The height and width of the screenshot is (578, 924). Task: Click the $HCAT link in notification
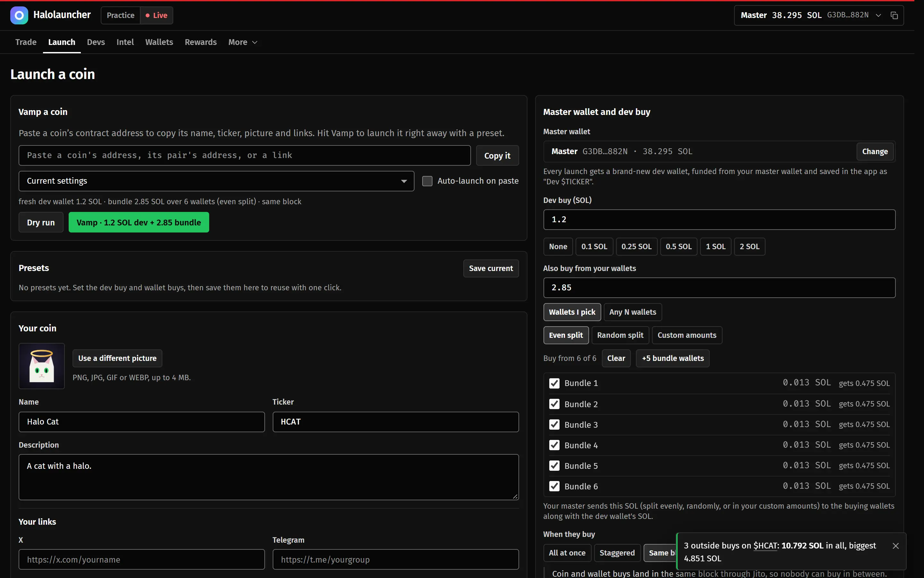[765, 546]
